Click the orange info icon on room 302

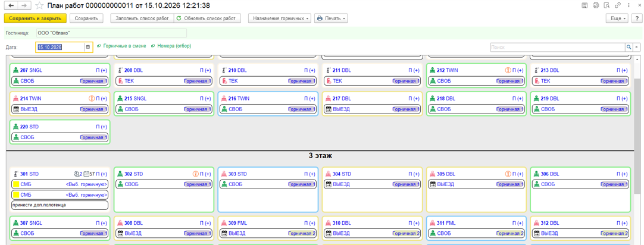196,174
